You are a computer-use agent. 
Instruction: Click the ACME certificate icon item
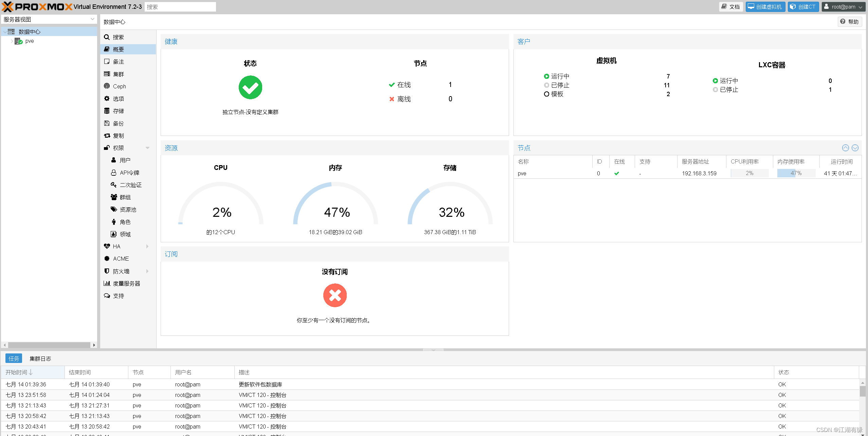(107, 259)
